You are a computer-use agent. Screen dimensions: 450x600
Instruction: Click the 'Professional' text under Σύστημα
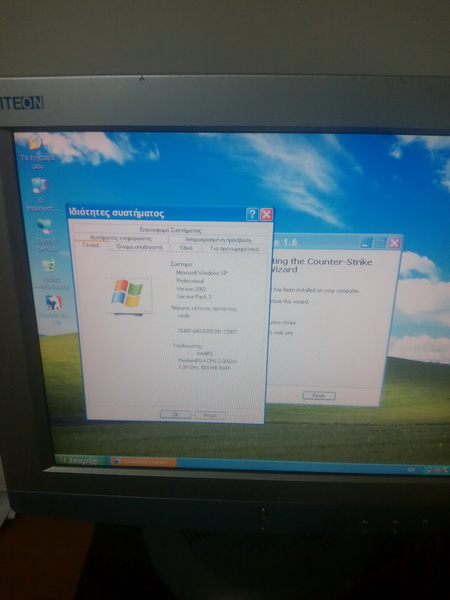coord(190,281)
